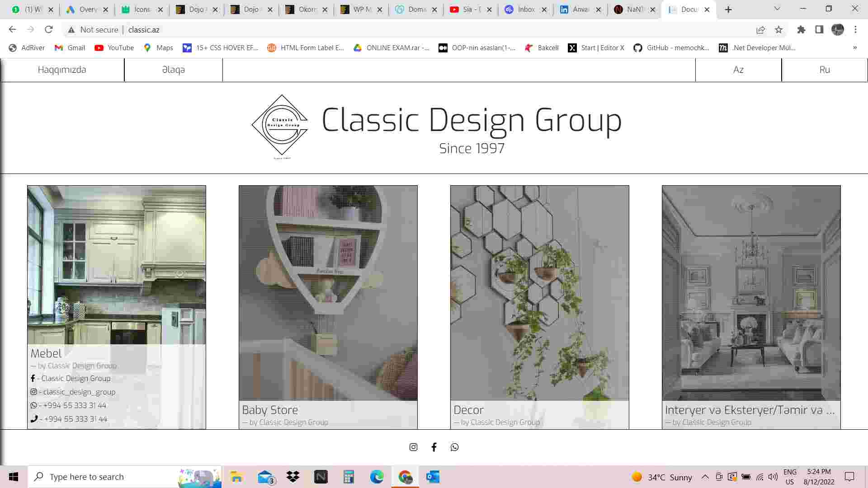Open the WhatsApp icon in the page footer
This screenshot has width=868, height=488.
pyautogui.click(x=454, y=447)
